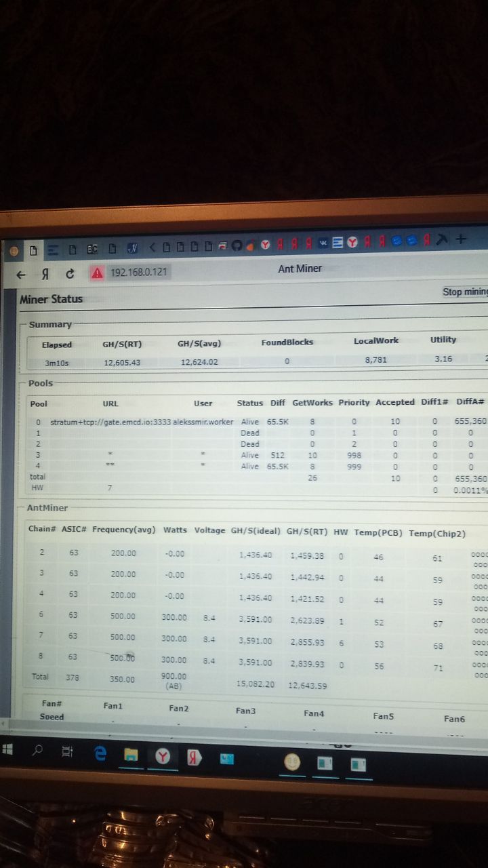The height and width of the screenshot is (868, 488).
Task: Click the Miner Status heading
Action: pos(51,299)
